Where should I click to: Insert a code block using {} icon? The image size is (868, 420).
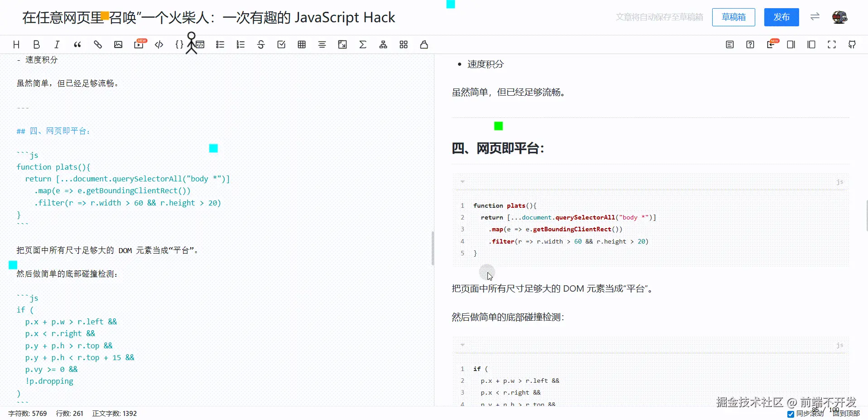[179, 44]
